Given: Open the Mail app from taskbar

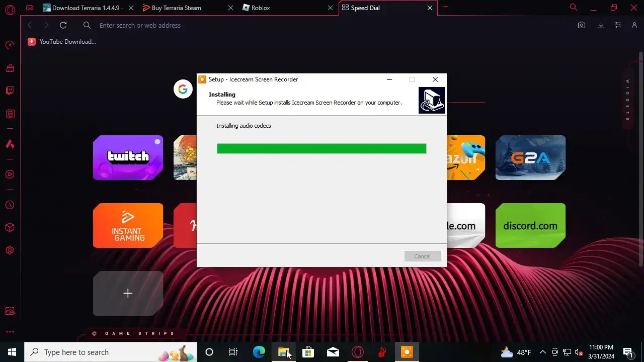Looking at the screenshot, I should coord(333,352).
